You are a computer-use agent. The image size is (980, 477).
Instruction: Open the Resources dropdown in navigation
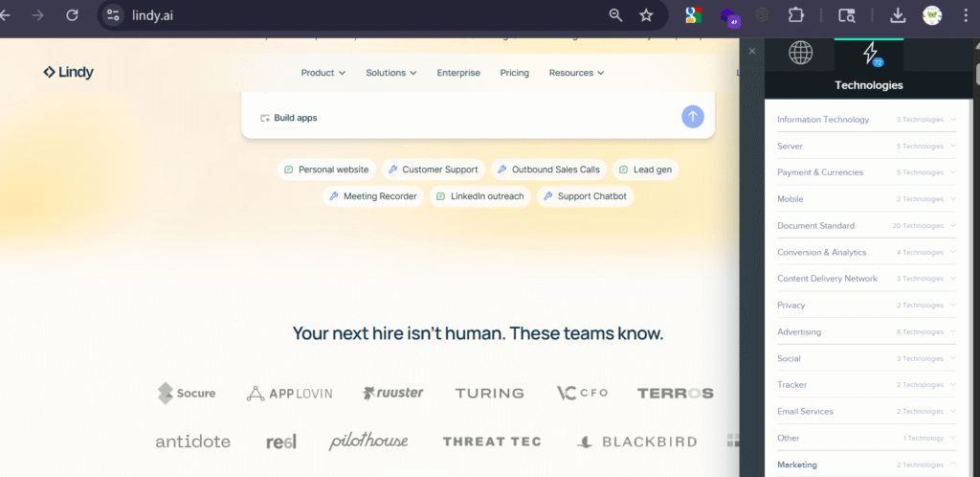tap(576, 73)
